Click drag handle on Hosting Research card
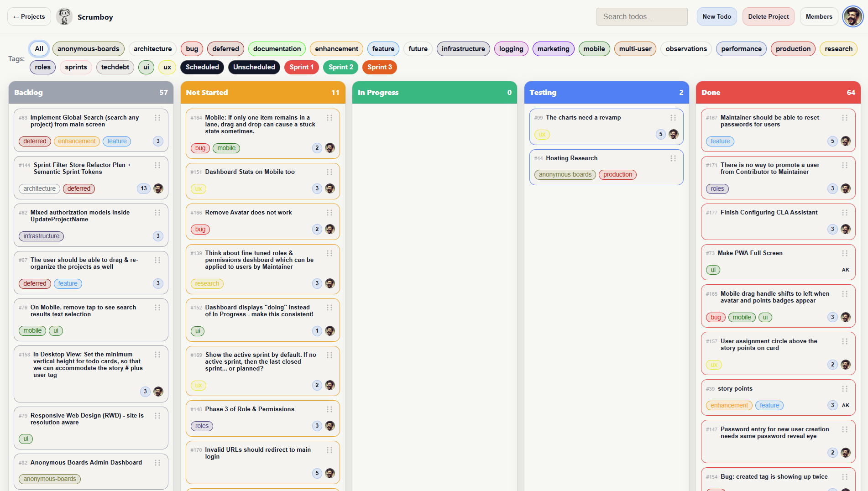868x491 pixels. 673,158
